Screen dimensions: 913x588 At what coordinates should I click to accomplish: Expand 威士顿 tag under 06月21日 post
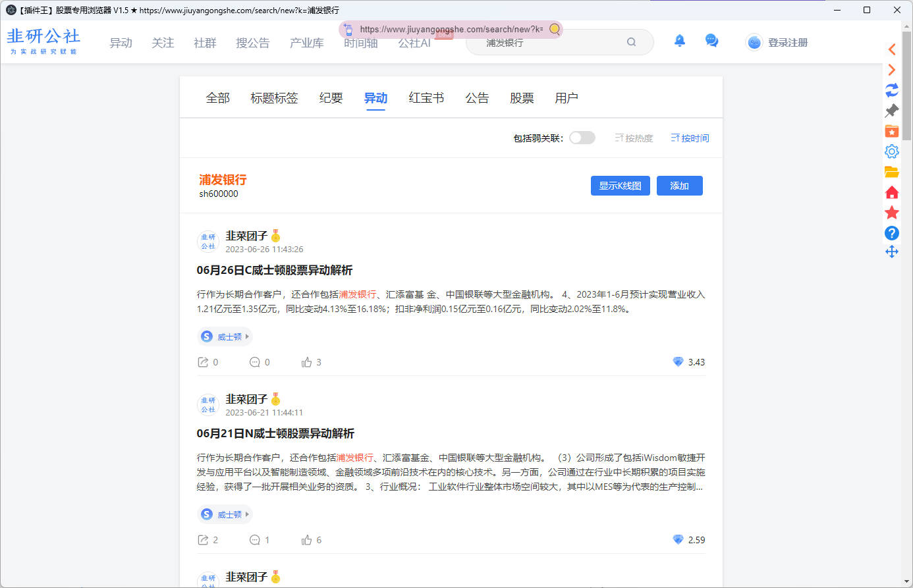click(225, 514)
